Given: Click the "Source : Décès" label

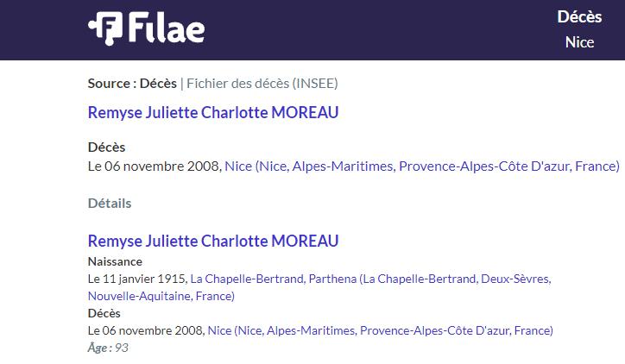Looking at the screenshot, I should click(x=132, y=83).
